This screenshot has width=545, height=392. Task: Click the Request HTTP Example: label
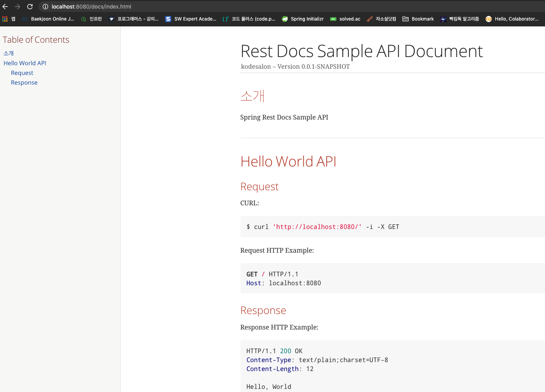(277, 250)
